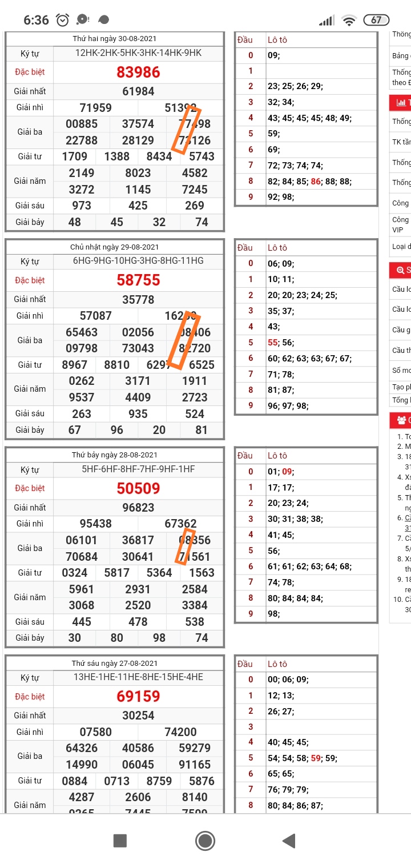Click second prize number 71959
This screenshot has height=868, width=411.
click(96, 108)
